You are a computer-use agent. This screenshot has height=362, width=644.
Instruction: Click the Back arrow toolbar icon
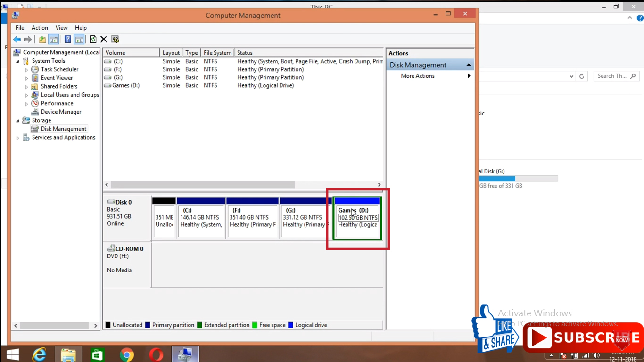coord(17,40)
